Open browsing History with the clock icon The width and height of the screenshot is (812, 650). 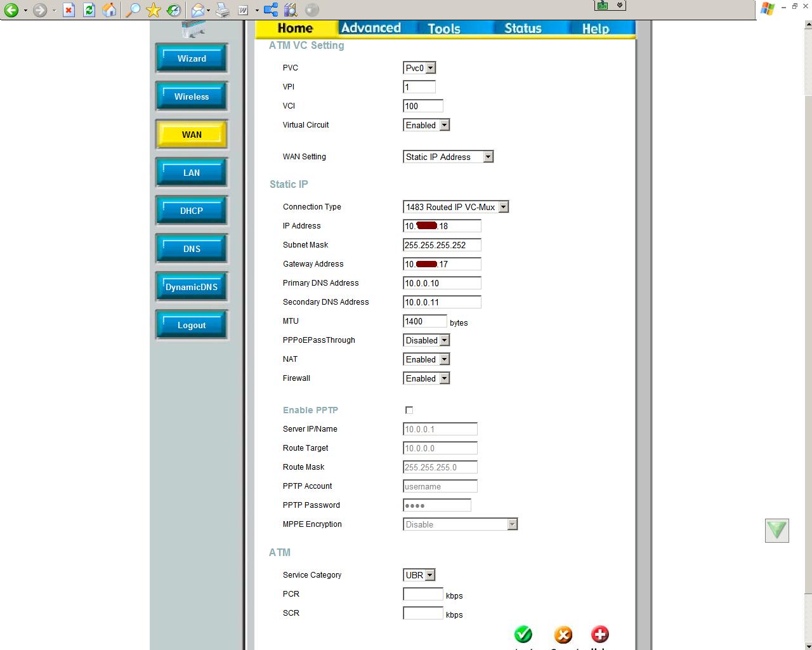pyautogui.click(x=173, y=10)
